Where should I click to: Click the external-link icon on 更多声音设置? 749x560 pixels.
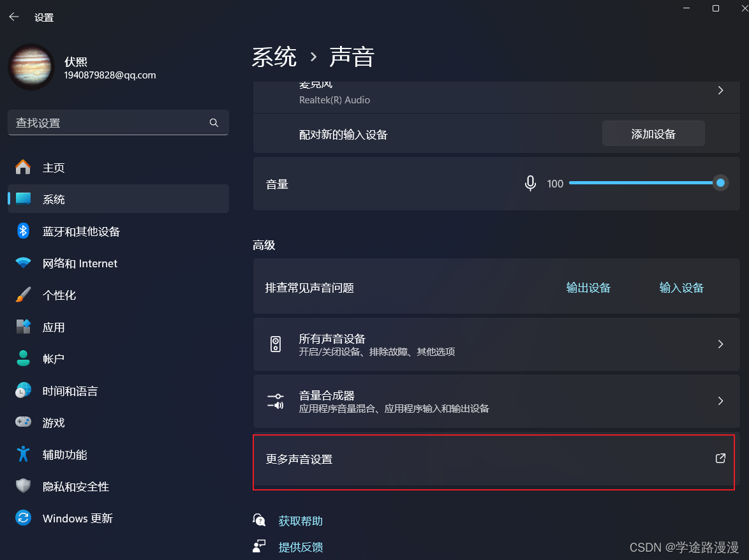(x=720, y=458)
